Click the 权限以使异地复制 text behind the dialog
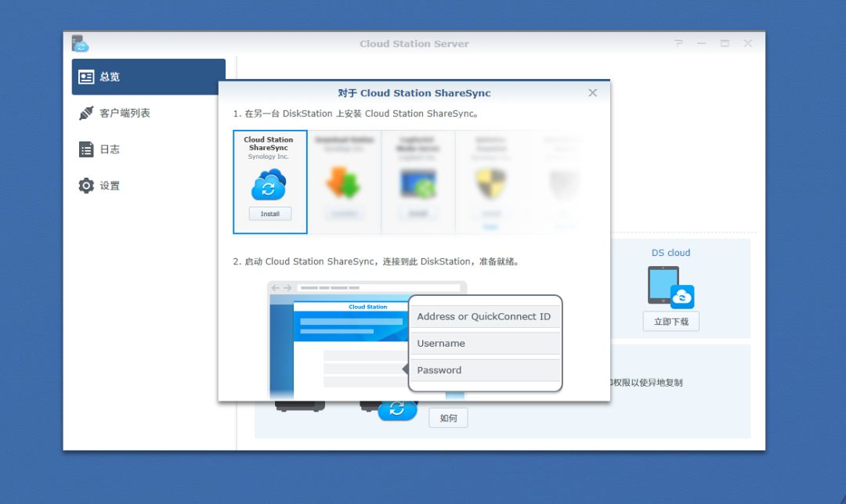Viewport: 846px width, 504px height. 647,383
